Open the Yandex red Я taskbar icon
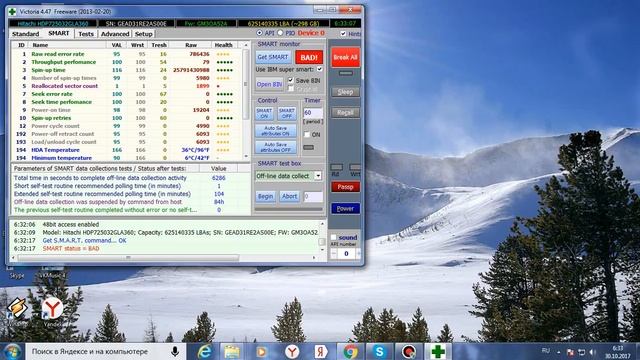Image resolution: width=640 pixels, height=360 pixels. (x=321, y=351)
